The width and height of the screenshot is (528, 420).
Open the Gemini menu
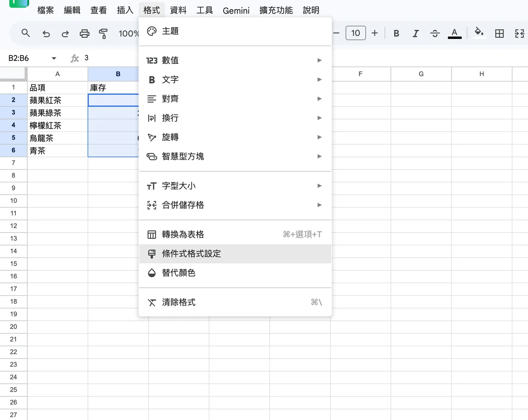[x=236, y=11]
